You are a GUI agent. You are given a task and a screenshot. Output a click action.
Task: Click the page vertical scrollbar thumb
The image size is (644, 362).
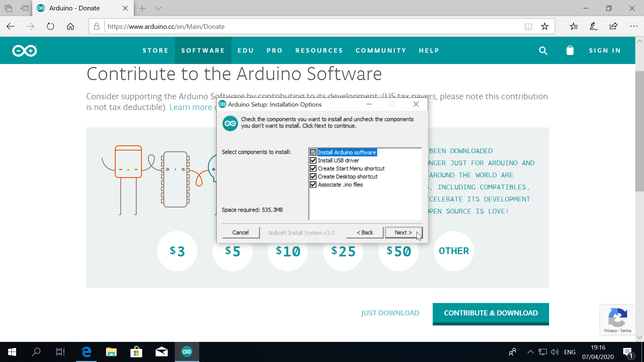click(639, 131)
